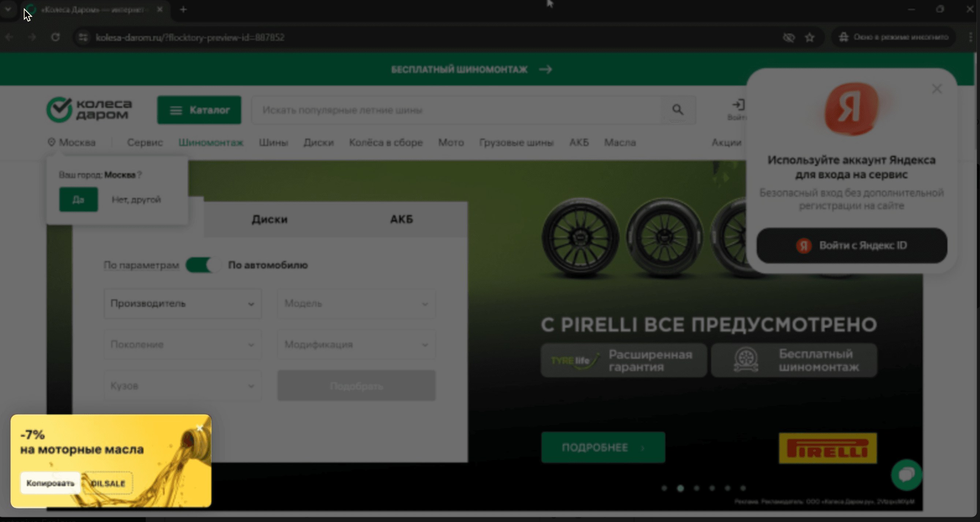Click the search magnifier icon
Viewport: 980px width, 522px height.
[678, 110]
